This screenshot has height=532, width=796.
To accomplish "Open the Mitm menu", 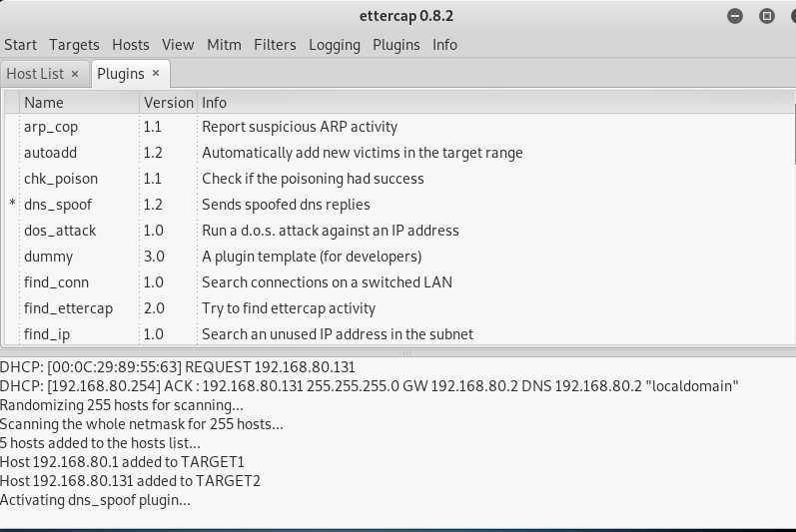I will 224,45.
